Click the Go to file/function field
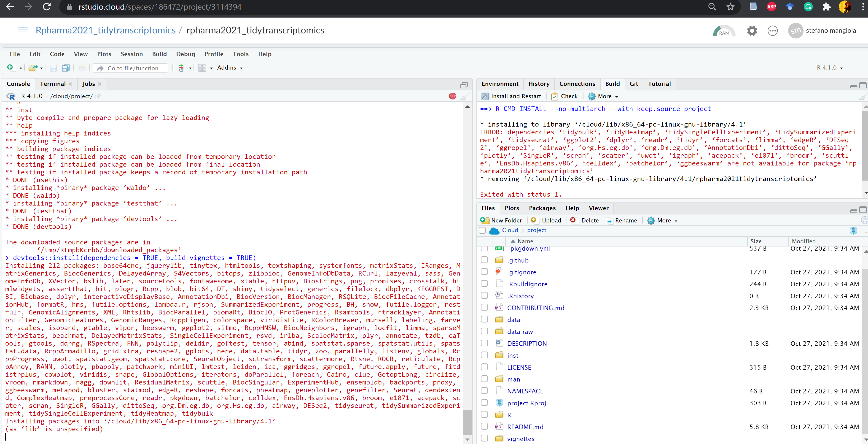Screen dimensions: 868x444 pyautogui.click(x=132, y=68)
